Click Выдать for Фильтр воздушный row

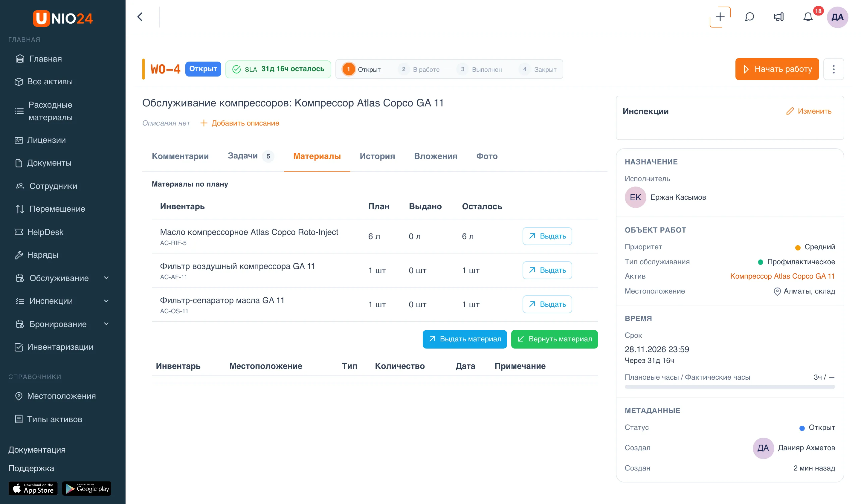(547, 270)
